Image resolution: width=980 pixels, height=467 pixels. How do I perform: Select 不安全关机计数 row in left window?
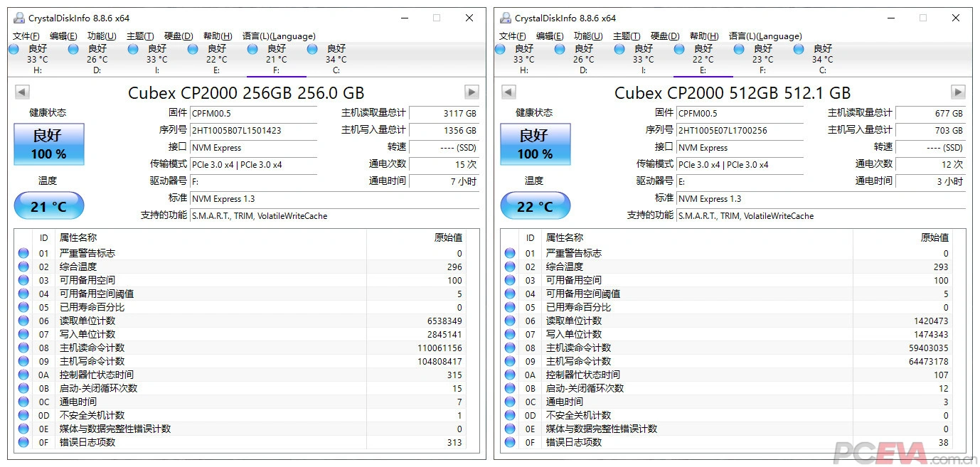(x=240, y=415)
